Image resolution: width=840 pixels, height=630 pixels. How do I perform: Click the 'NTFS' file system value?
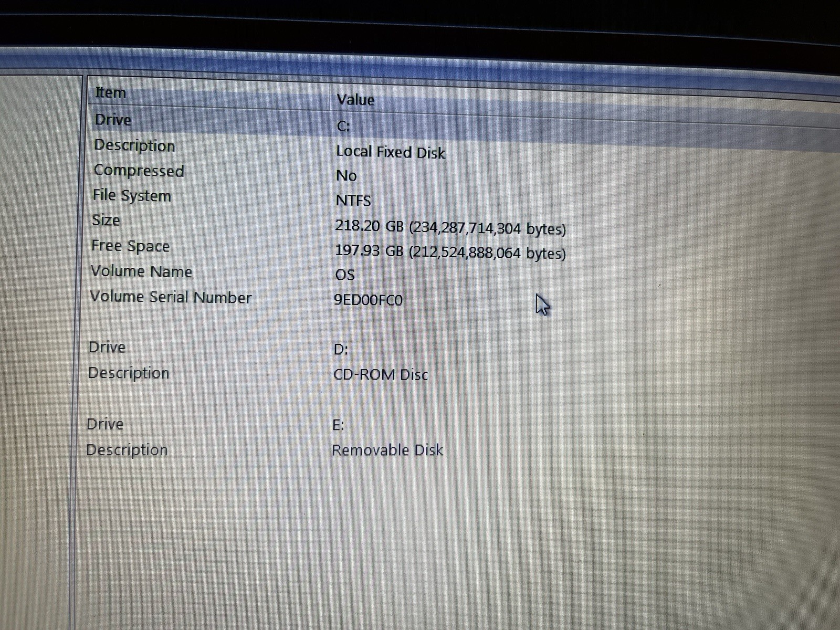click(353, 201)
